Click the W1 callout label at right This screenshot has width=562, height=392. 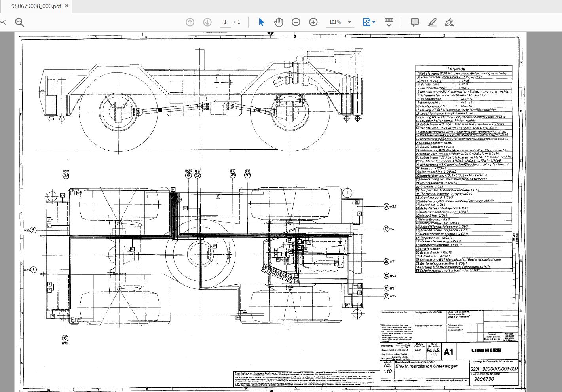[392, 288]
